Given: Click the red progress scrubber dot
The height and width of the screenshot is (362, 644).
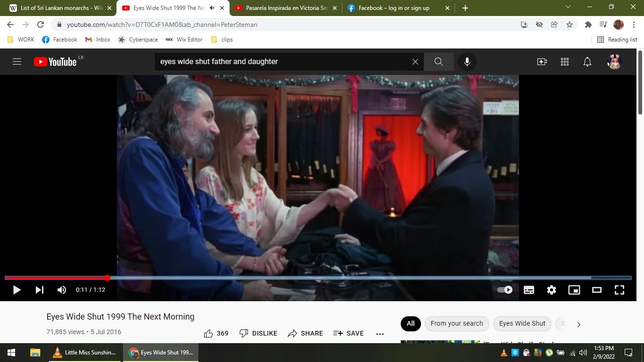Looking at the screenshot, I should (x=107, y=278).
